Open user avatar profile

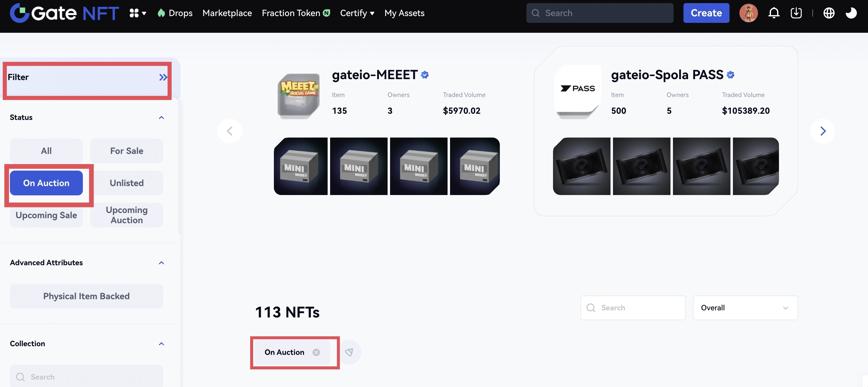[x=748, y=13]
